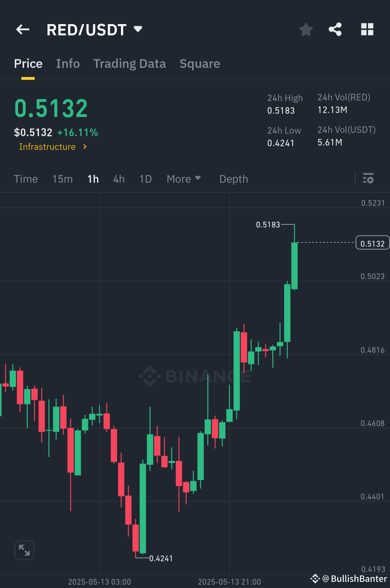Open the grid layout menu icon
The image size is (390, 588).
tap(367, 29)
